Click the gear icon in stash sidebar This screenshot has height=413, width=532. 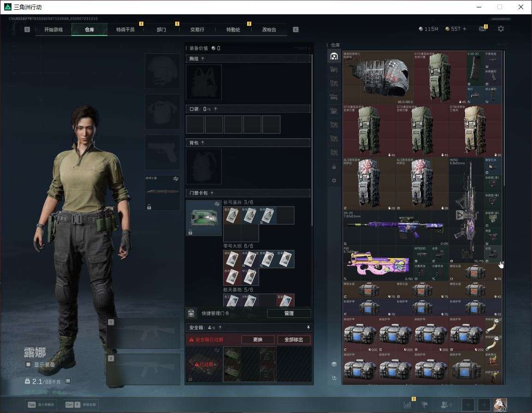click(334, 181)
